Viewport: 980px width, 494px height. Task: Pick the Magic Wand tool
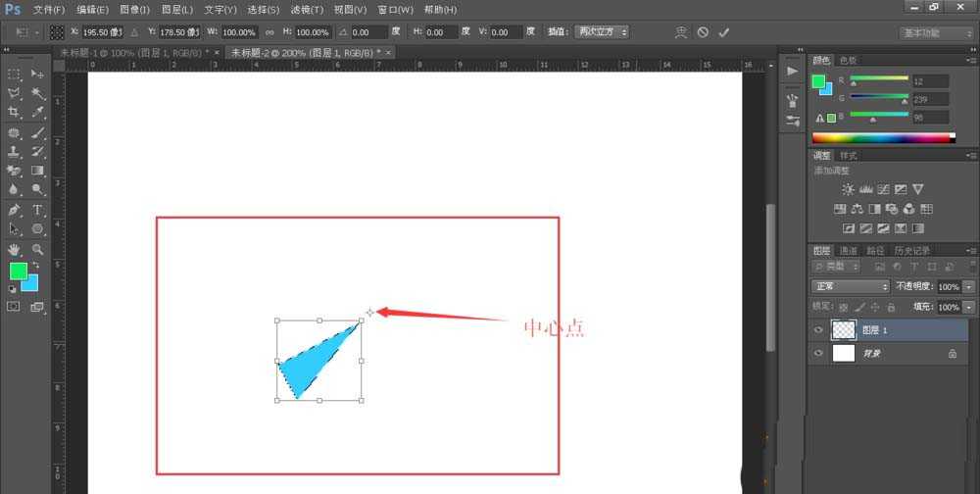(x=38, y=93)
